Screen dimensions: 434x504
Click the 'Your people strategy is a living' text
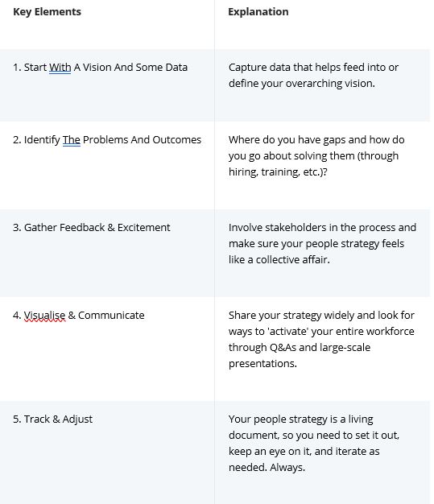[x=314, y=444]
